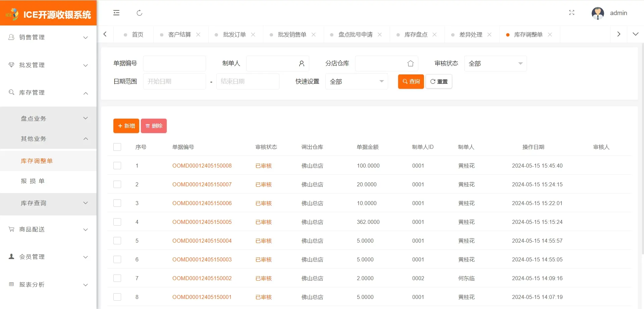Expand 库存查询 submenu
Viewport: 644px width, 309px height.
(48, 203)
